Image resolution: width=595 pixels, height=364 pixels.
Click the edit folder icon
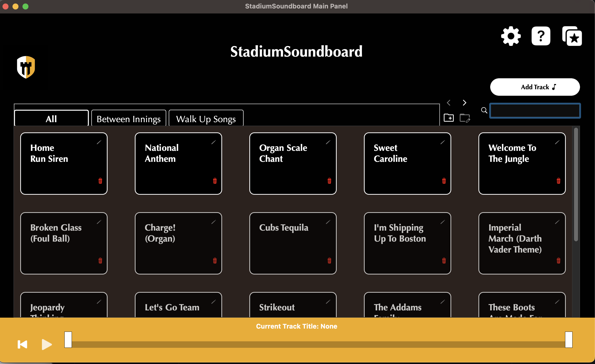pyautogui.click(x=465, y=118)
